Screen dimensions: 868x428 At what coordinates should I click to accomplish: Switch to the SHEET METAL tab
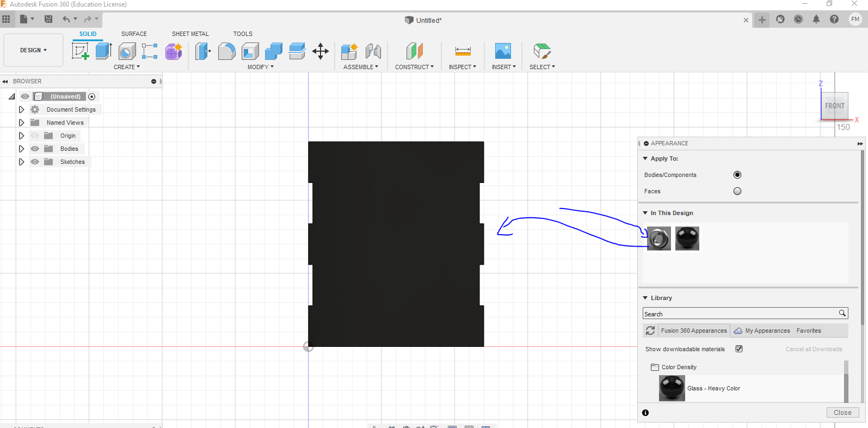point(190,34)
